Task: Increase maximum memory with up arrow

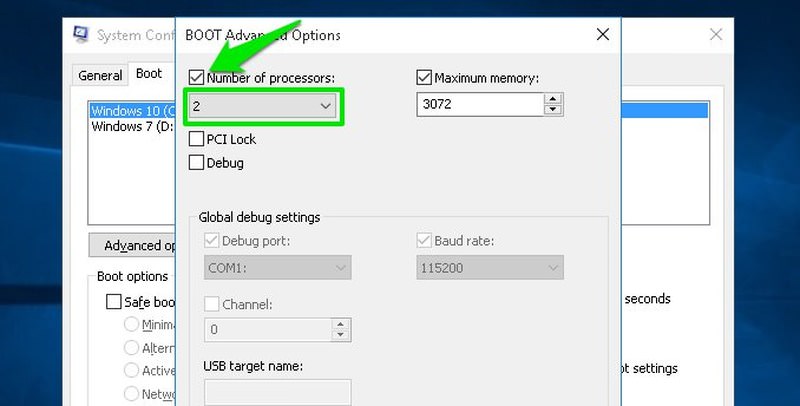Action: [x=553, y=99]
